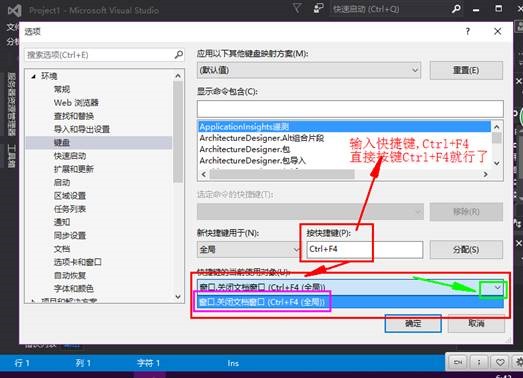Click the 重置(E) button
This screenshot has height=378, width=523.
(466, 70)
